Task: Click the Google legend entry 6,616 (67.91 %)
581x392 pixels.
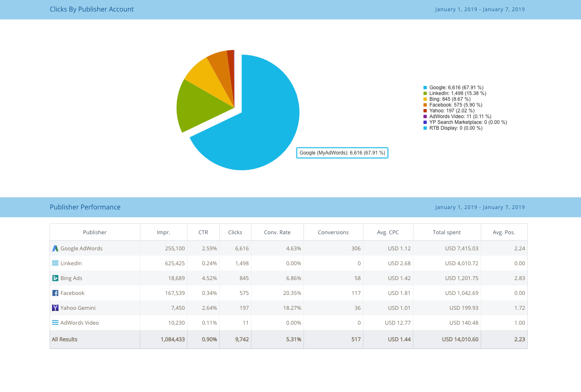Action: click(x=456, y=88)
